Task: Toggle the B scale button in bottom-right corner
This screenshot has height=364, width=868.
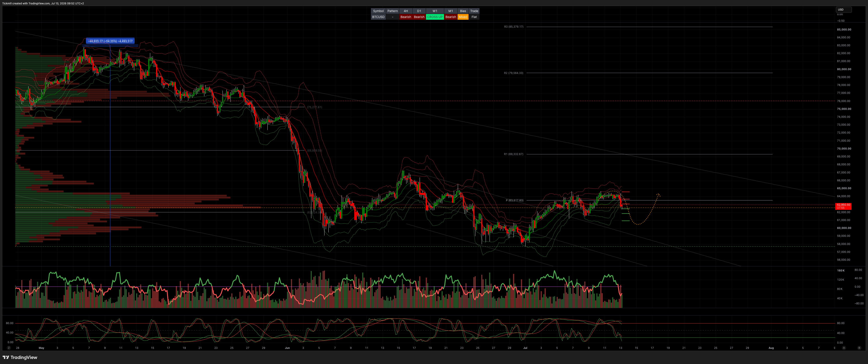Action: click(859, 348)
